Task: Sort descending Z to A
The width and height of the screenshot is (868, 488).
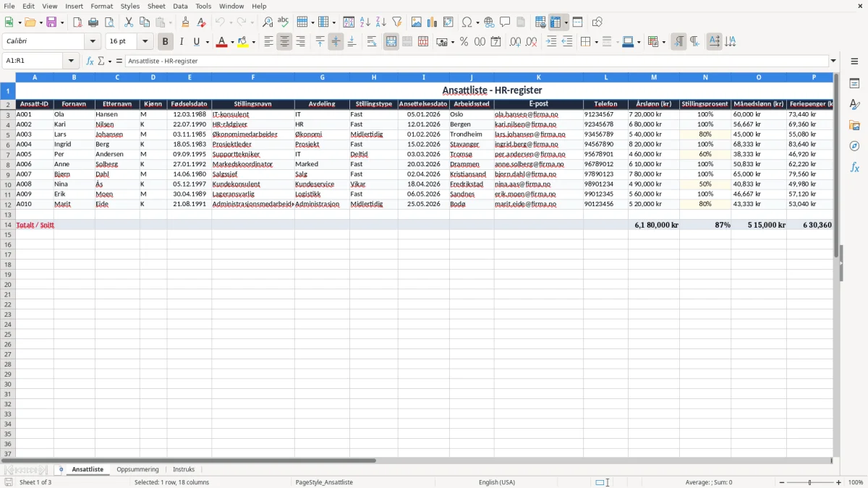Action: coord(380,22)
